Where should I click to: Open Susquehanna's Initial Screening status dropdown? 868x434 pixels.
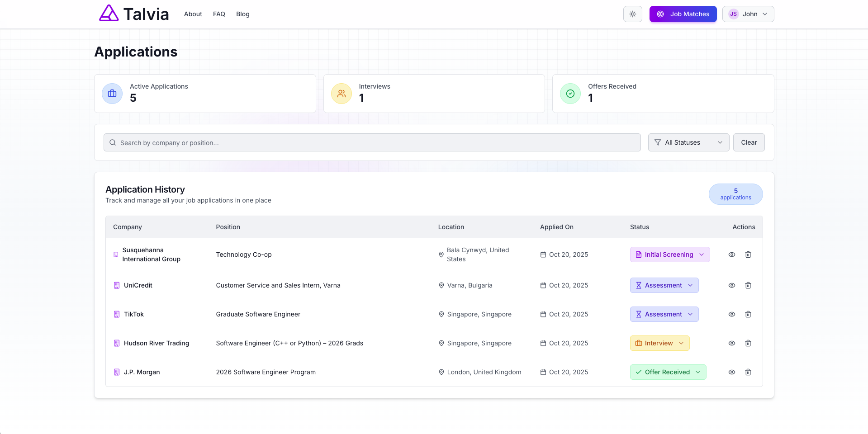click(670, 255)
